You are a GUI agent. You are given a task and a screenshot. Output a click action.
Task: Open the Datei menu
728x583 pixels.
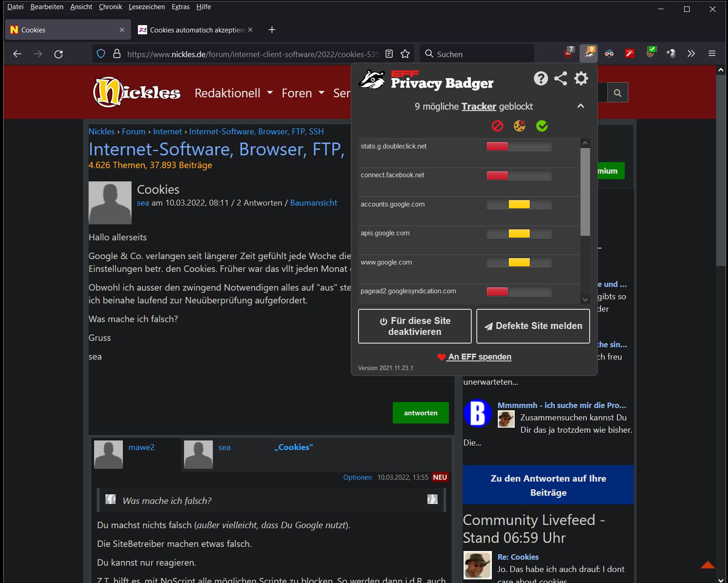pos(16,7)
